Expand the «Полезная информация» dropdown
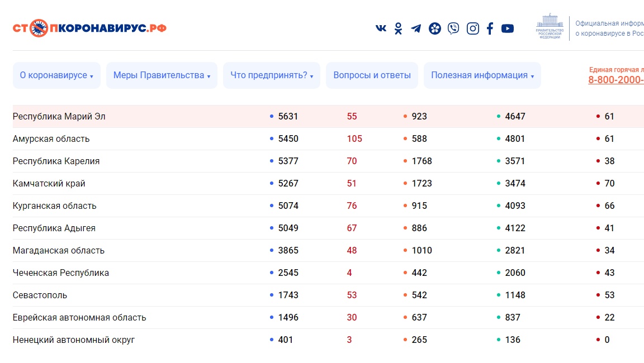This screenshot has height=363, width=644. [482, 75]
